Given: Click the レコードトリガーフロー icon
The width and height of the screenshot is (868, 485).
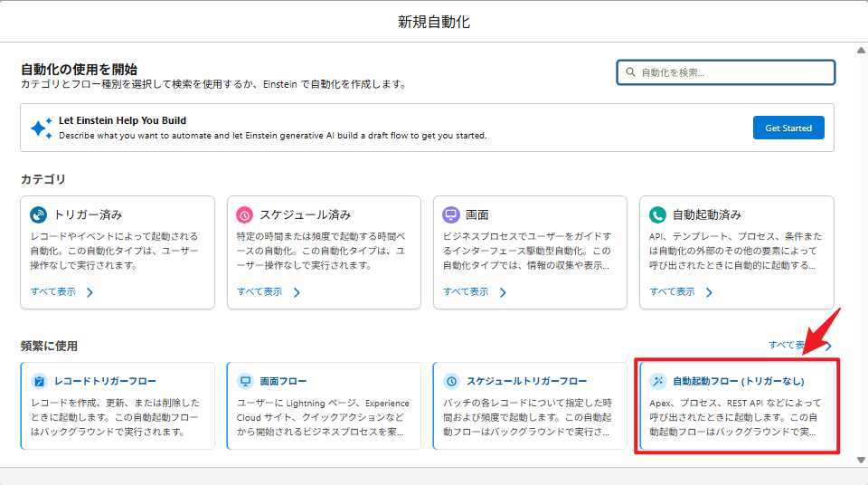Looking at the screenshot, I should 39,381.
